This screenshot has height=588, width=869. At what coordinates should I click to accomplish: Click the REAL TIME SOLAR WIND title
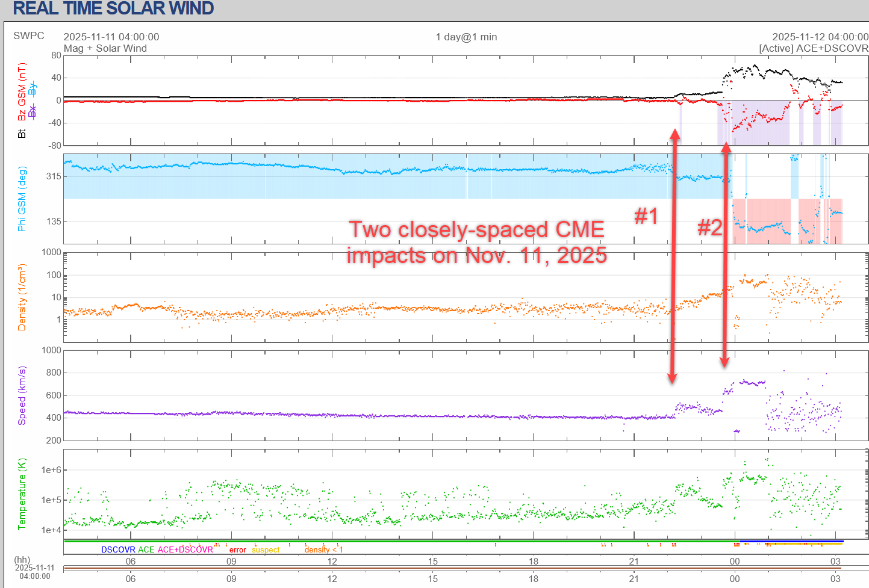(113, 8)
